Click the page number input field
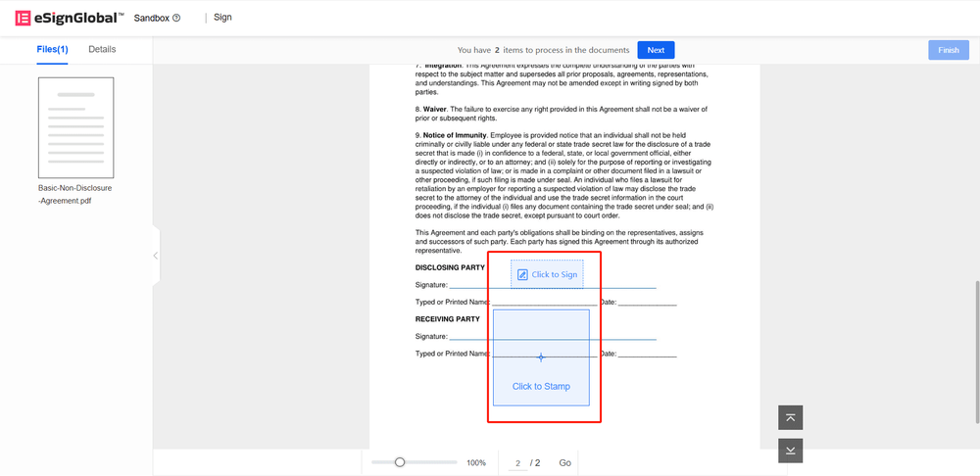Screen dimensions: 980x476 [518, 462]
